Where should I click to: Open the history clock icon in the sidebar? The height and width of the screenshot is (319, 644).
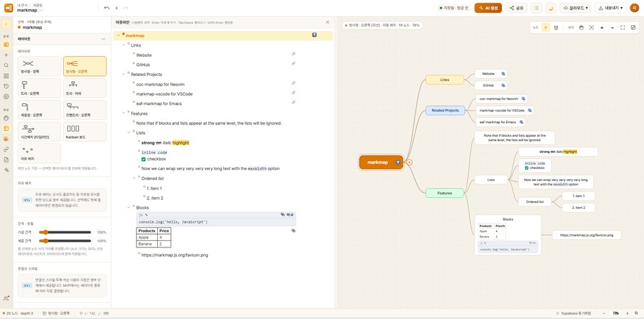click(x=6, y=86)
